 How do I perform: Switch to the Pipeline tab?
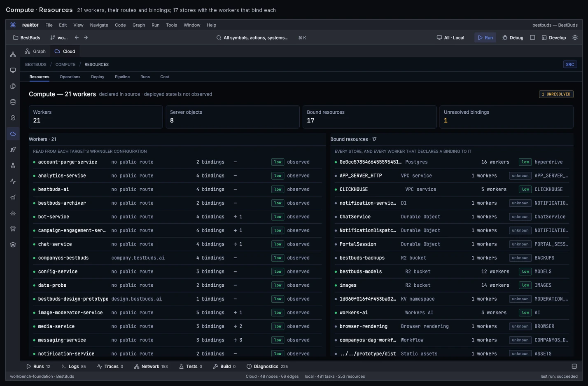(x=122, y=77)
